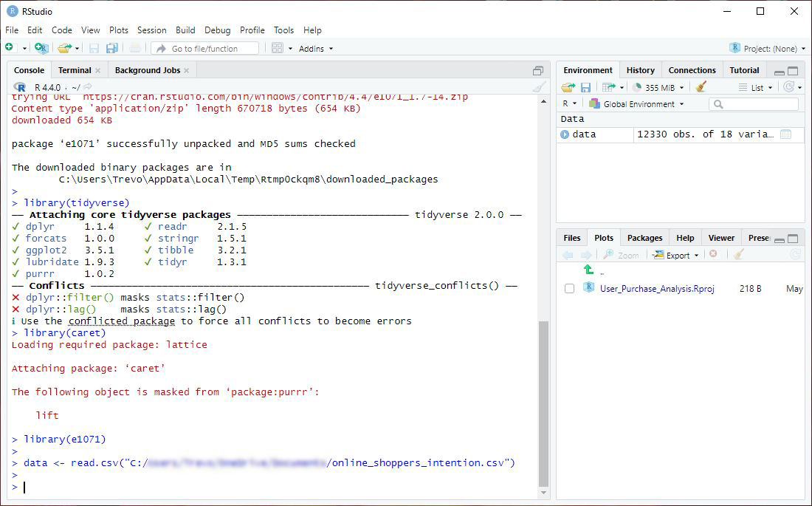The image size is (812, 506).
Task: Clear environment objects with the broom icon
Action: click(701, 87)
